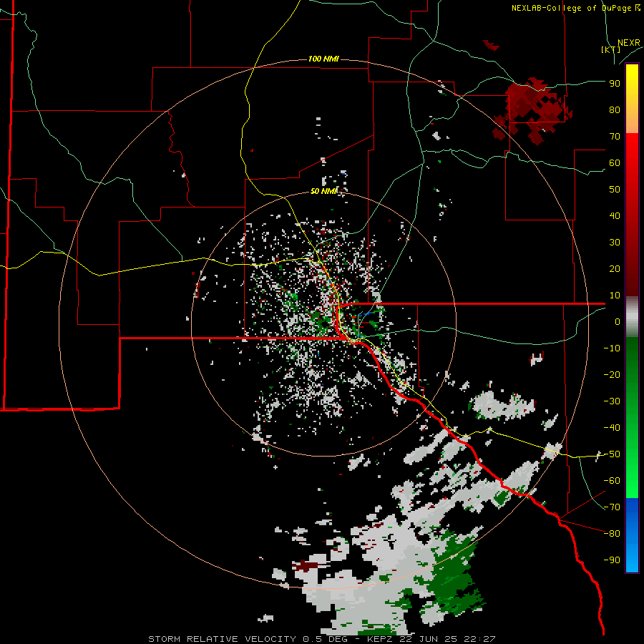This screenshot has height=644, width=644.
Task: Click the -50 value on the color scale
Action: 612,454
